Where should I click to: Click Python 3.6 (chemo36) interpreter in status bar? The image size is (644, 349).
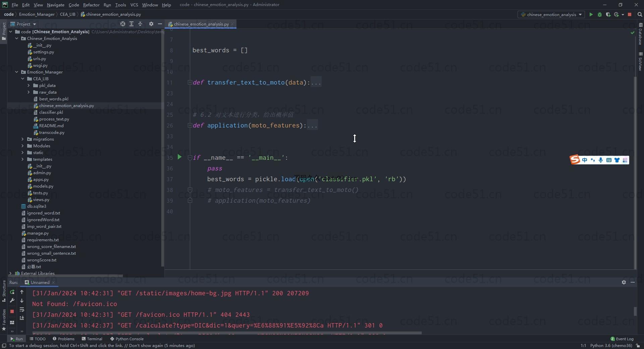tap(611, 345)
